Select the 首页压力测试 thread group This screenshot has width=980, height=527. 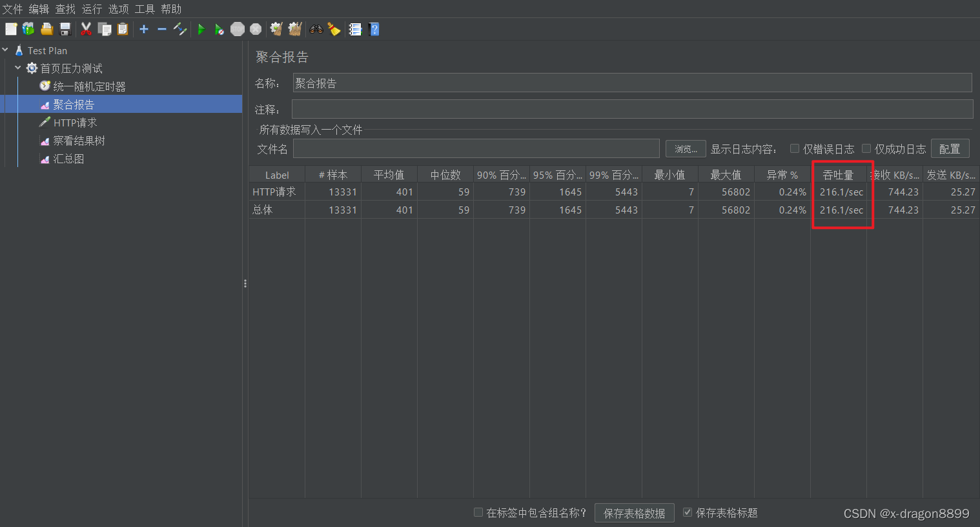71,68
